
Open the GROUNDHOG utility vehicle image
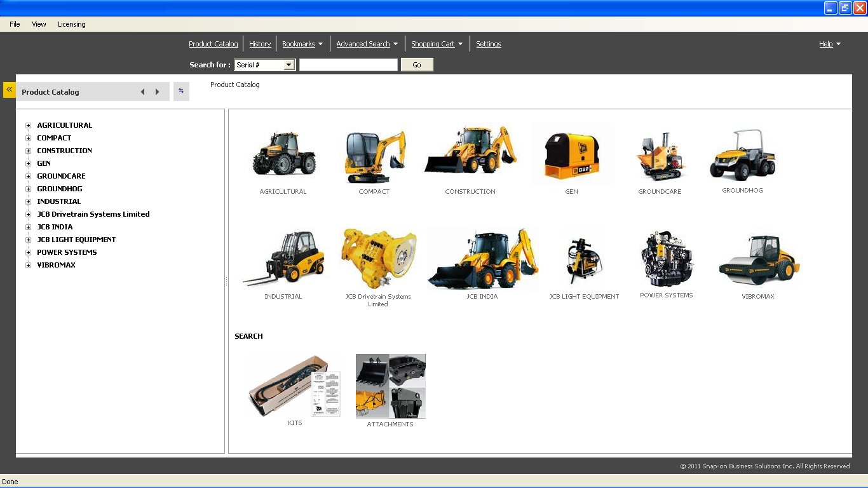point(742,155)
